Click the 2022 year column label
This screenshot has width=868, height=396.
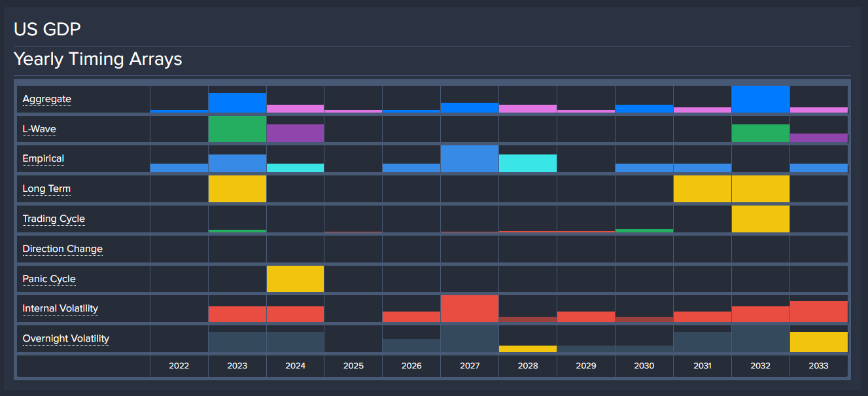pyautogui.click(x=179, y=366)
